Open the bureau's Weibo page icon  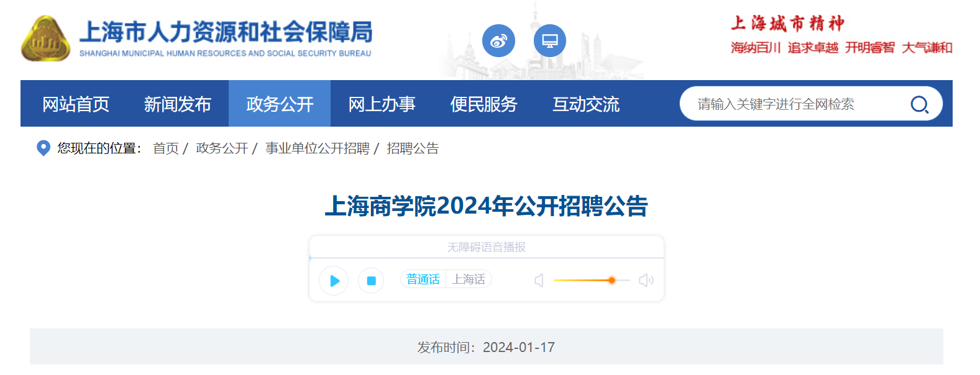coord(498,41)
